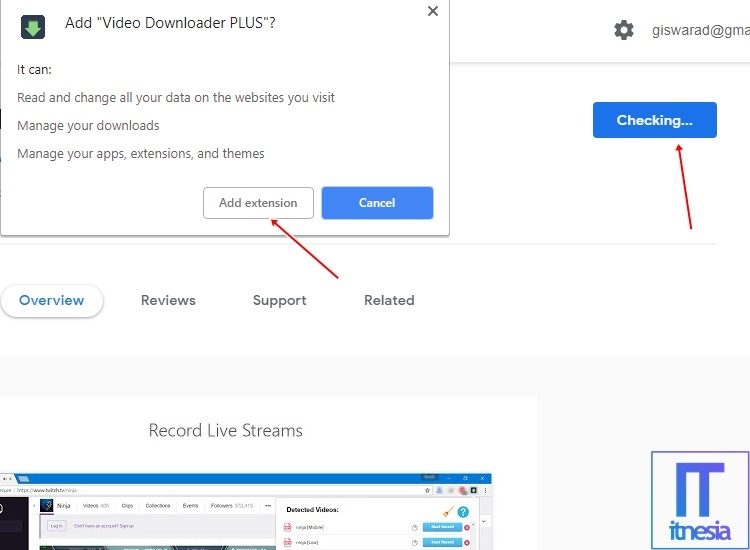
Task: Open the Reviews tab
Action: 168,300
